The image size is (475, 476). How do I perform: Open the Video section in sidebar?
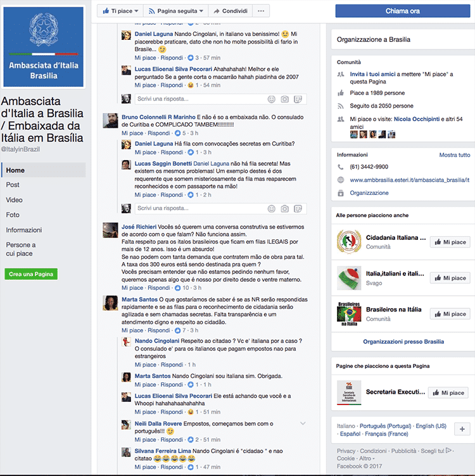tap(14, 200)
